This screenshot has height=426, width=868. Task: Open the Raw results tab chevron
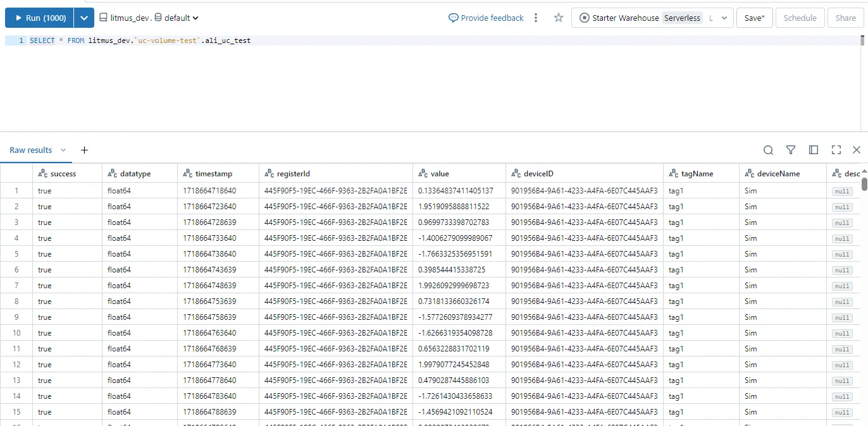63,150
